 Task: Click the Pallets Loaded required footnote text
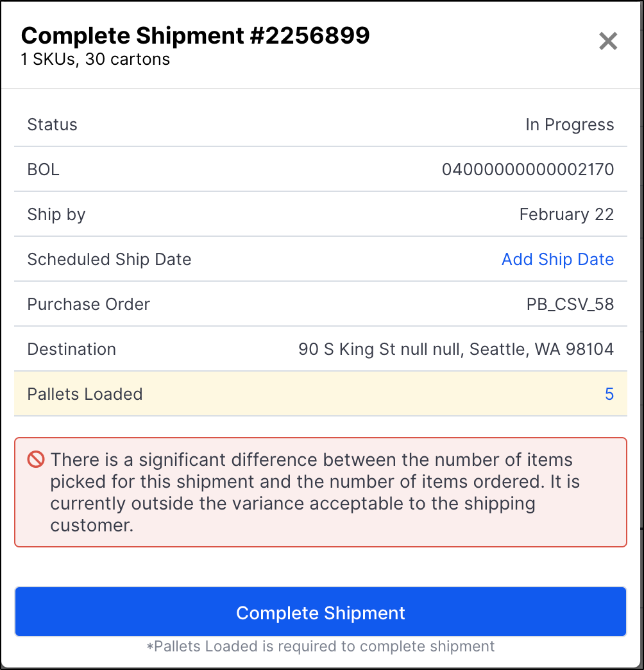point(321,646)
